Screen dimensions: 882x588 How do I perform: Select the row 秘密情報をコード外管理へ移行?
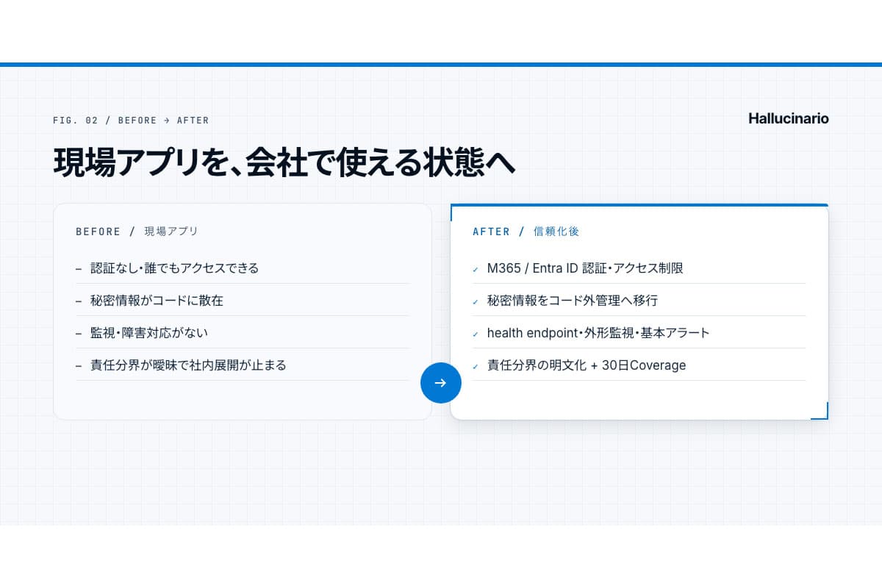tap(639, 301)
